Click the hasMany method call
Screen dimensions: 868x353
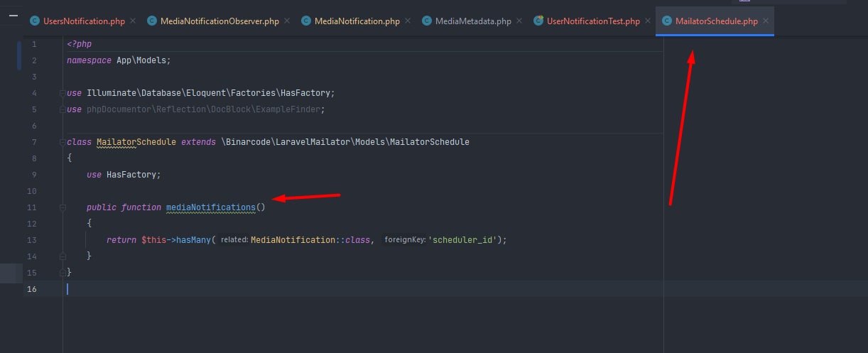[193, 240]
